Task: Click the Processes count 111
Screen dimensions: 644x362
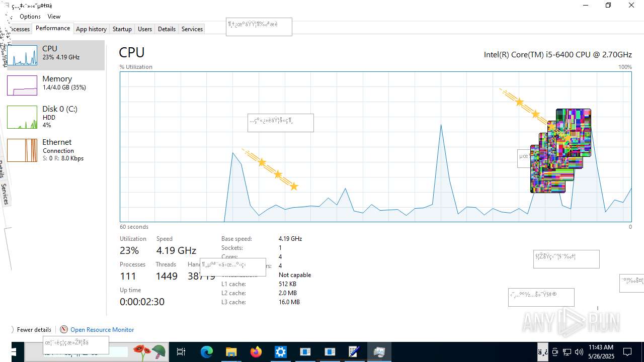Action: [128, 276]
